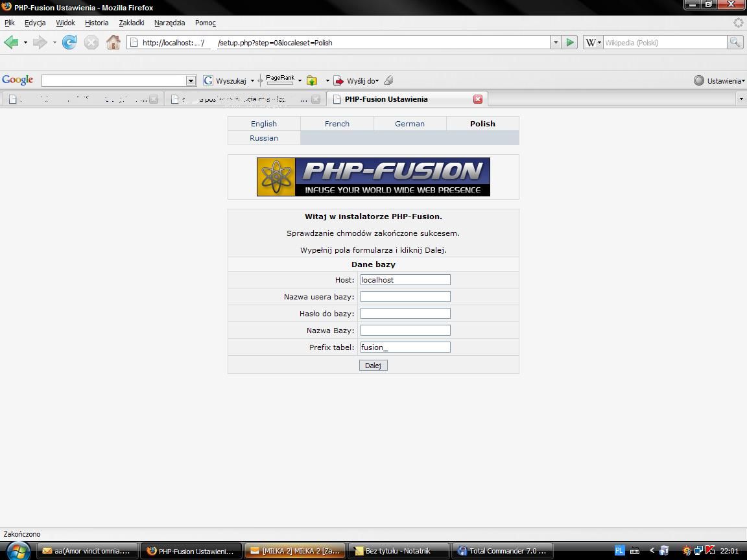Select German installer language
This screenshot has height=560, width=747.
(410, 123)
